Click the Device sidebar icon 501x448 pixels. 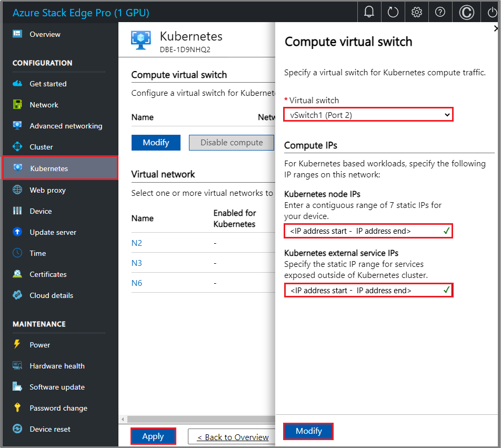pos(17,211)
